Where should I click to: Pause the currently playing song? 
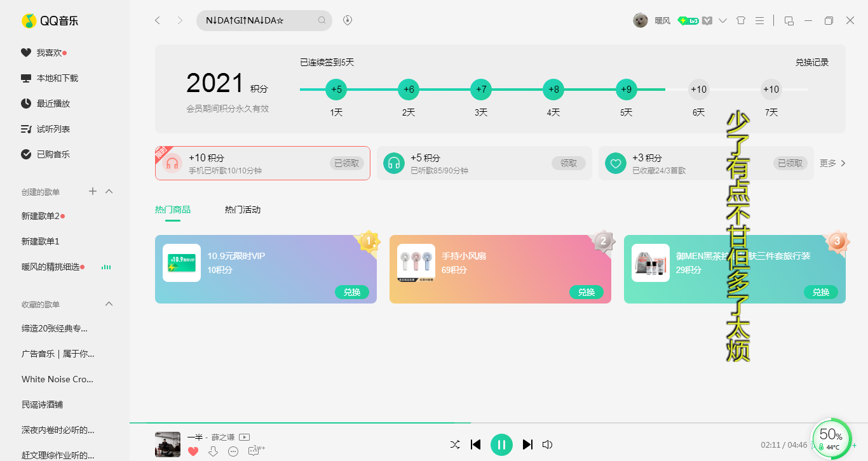coord(501,444)
